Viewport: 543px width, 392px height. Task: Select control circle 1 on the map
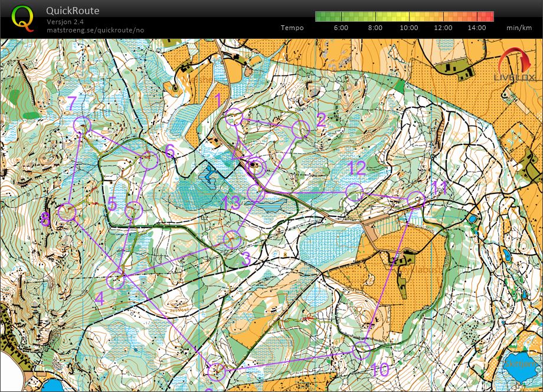pos(234,117)
